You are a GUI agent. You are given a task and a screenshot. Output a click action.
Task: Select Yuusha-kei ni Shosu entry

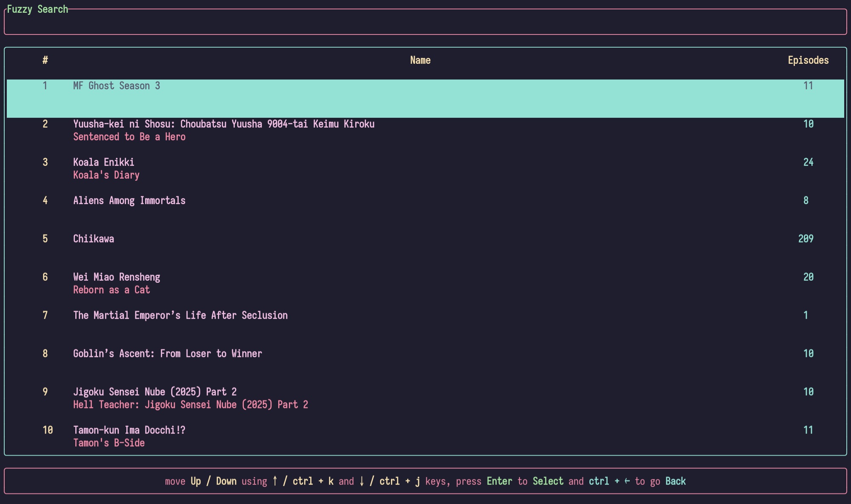(x=223, y=124)
